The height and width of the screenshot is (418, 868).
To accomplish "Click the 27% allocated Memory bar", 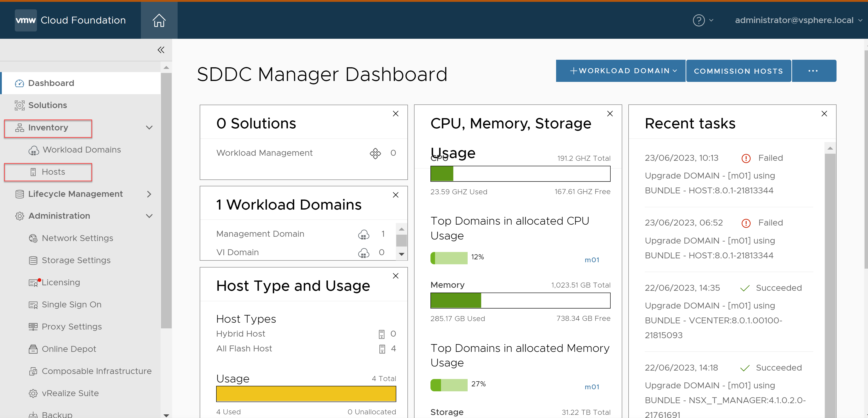I will point(449,385).
